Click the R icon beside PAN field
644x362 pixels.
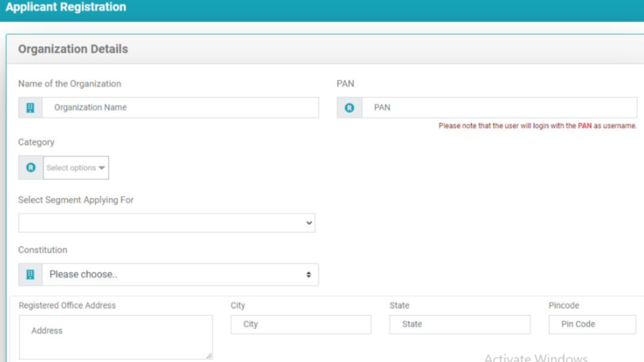coord(349,107)
